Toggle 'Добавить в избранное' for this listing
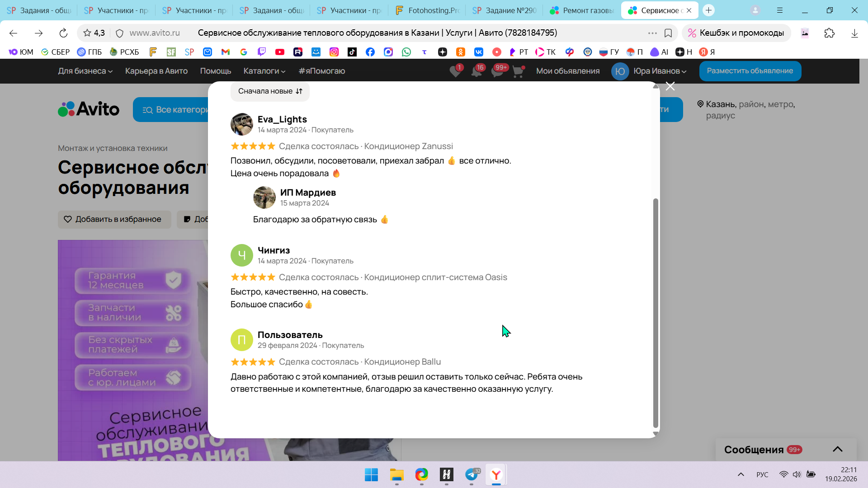 coord(114,219)
